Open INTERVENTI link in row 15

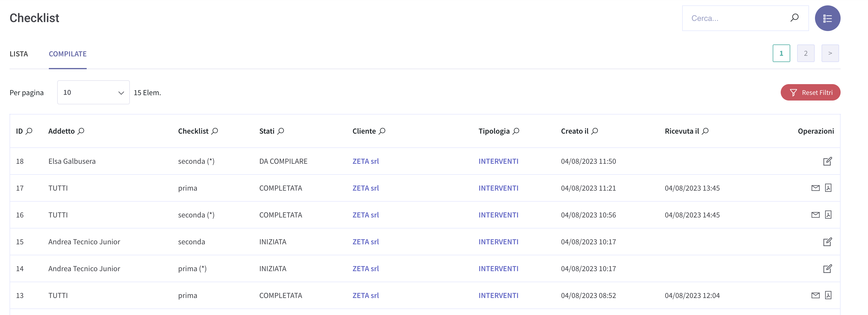click(x=498, y=242)
